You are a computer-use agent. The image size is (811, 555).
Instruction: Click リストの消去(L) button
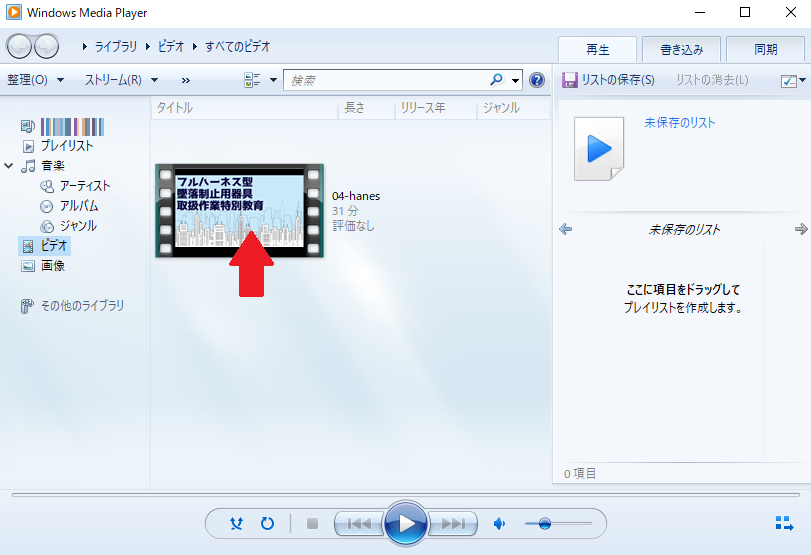point(712,80)
